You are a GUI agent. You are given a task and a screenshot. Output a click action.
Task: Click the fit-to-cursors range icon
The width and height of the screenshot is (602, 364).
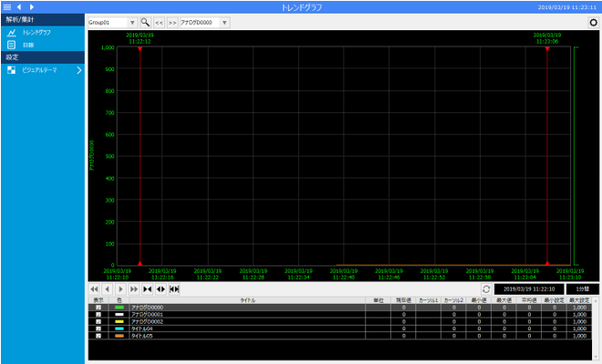coord(174,289)
